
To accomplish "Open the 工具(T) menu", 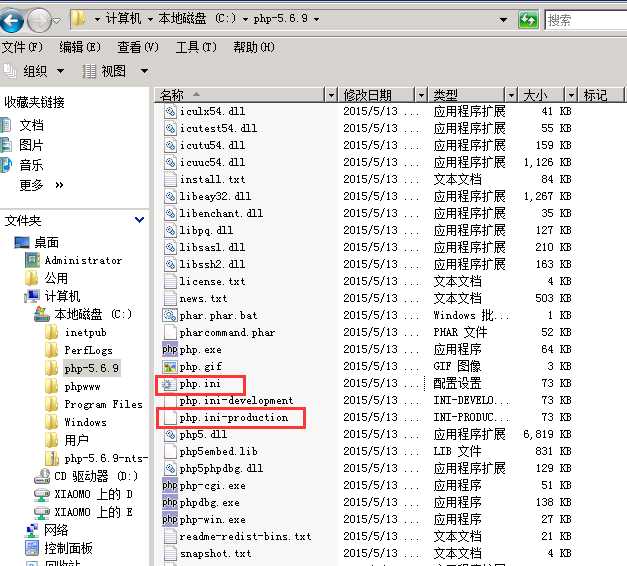I will (196, 47).
